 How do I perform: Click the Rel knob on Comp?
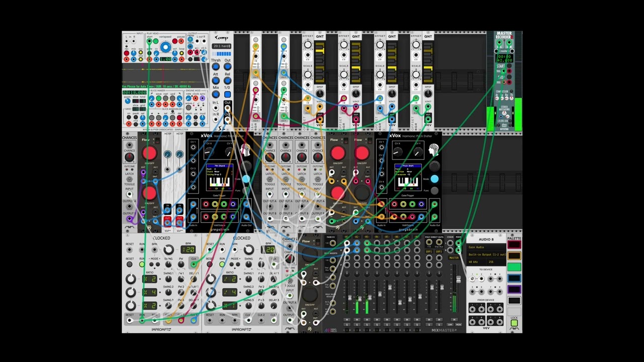[x=227, y=80]
